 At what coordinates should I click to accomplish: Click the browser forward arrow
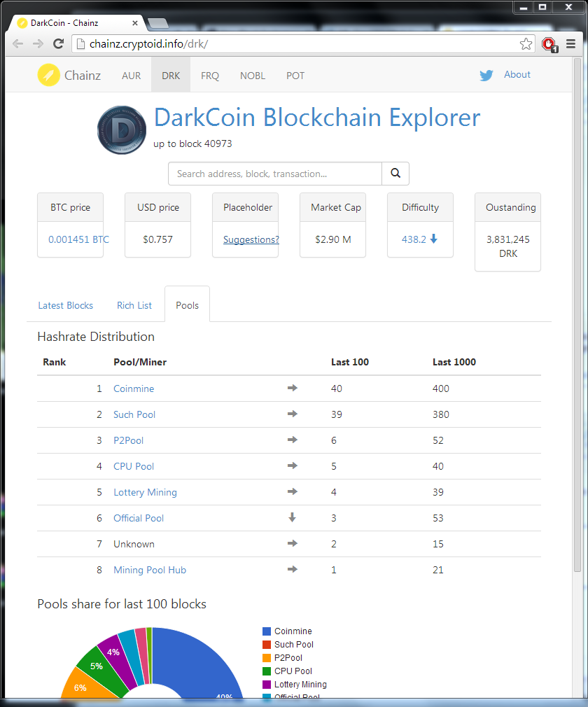click(x=38, y=43)
